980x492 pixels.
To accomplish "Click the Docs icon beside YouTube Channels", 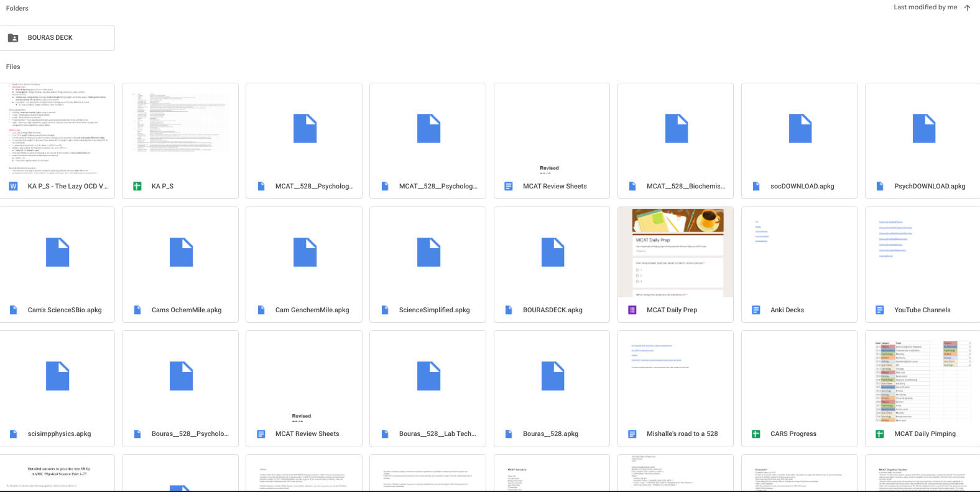I will pos(880,310).
